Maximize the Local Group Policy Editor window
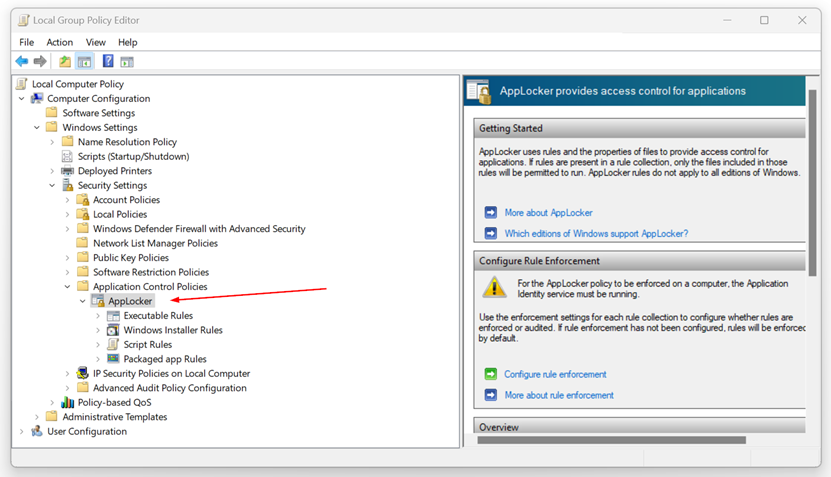 pos(764,20)
